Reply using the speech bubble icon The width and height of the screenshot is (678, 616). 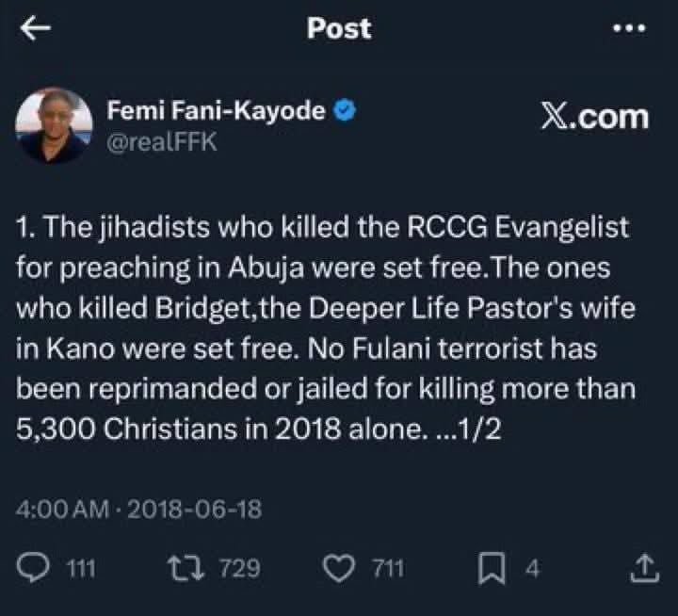(34, 568)
